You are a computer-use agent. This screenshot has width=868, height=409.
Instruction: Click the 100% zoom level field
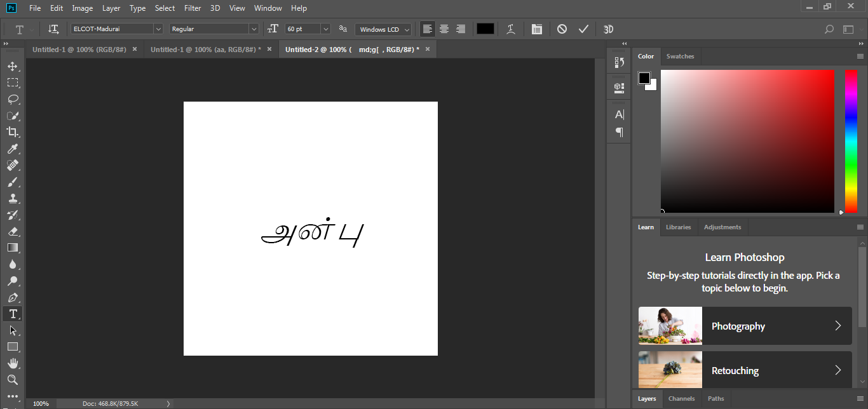click(x=41, y=403)
